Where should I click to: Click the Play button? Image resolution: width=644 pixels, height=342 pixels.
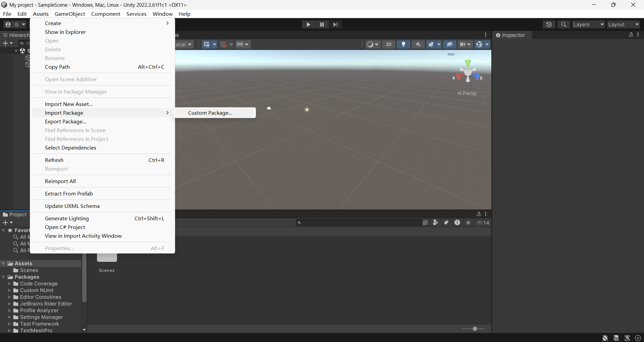point(308,24)
